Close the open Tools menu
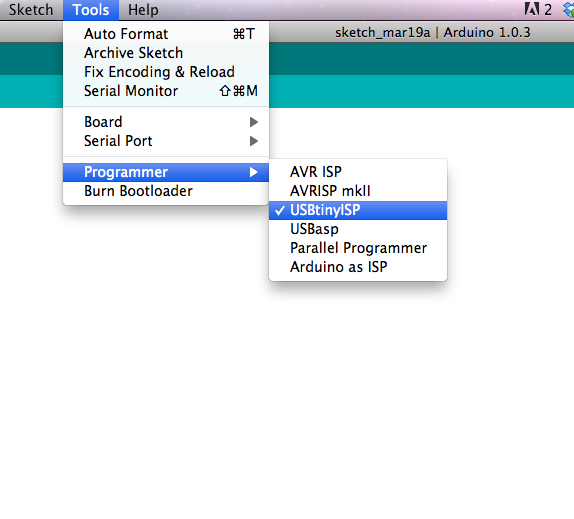Viewport: 574px width, 519px height. pyautogui.click(x=91, y=10)
